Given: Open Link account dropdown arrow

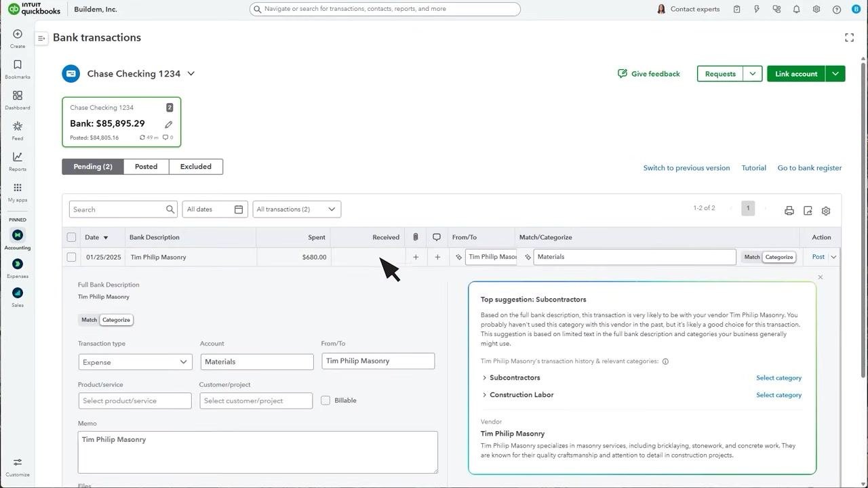Looking at the screenshot, I should click(x=835, y=74).
